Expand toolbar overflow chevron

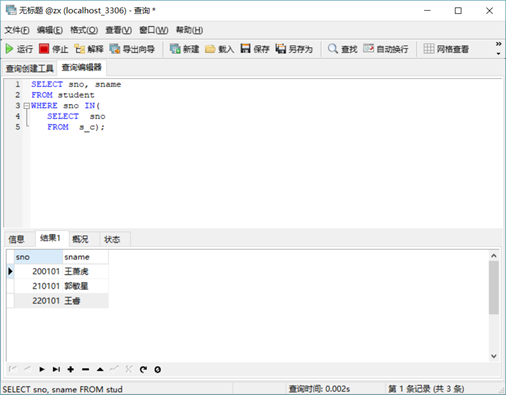click(x=498, y=44)
